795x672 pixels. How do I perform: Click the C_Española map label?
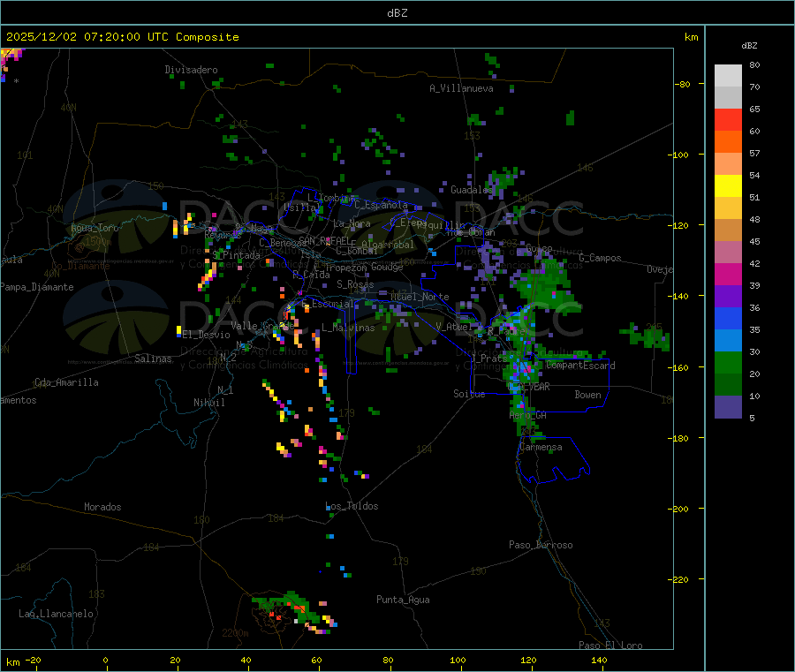point(381,205)
